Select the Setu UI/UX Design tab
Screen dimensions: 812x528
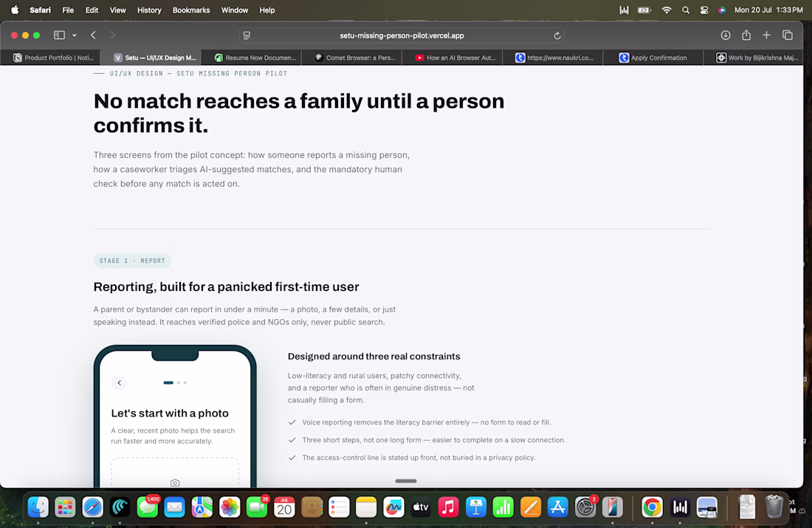point(151,58)
